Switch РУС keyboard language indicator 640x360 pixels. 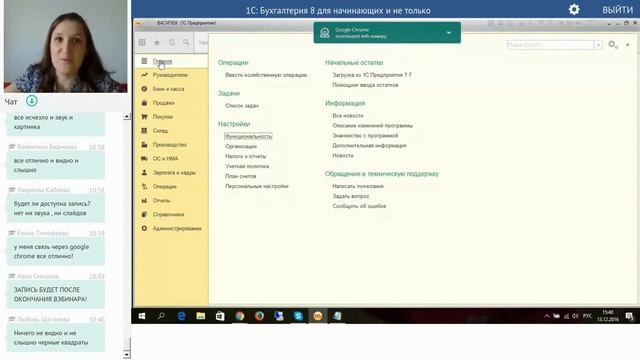[587, 316]
